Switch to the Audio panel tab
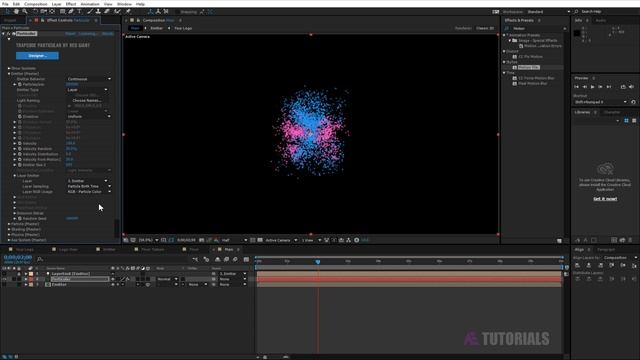The image size is (640, 360). pyautogui.click(x=600, y=20)
